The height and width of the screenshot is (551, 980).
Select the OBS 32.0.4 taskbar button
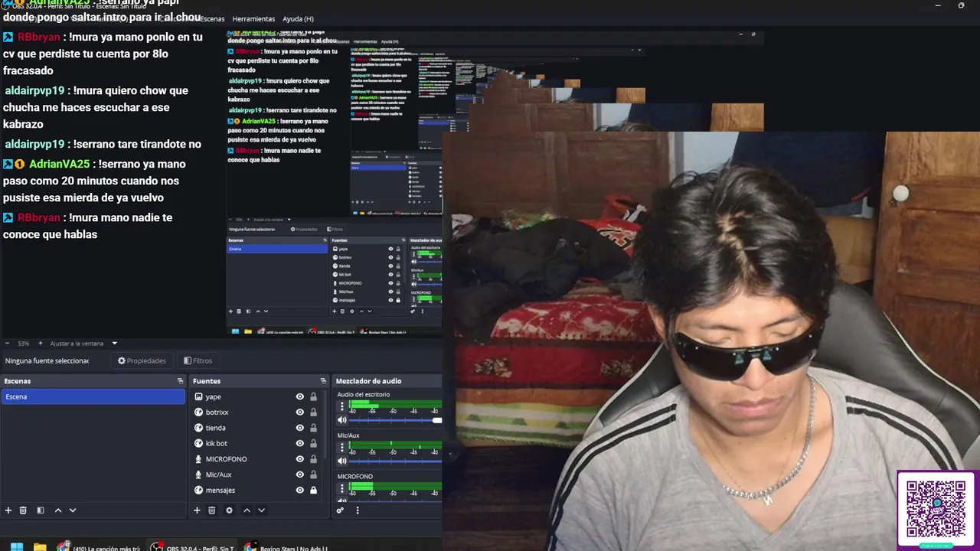click(193, 547)
